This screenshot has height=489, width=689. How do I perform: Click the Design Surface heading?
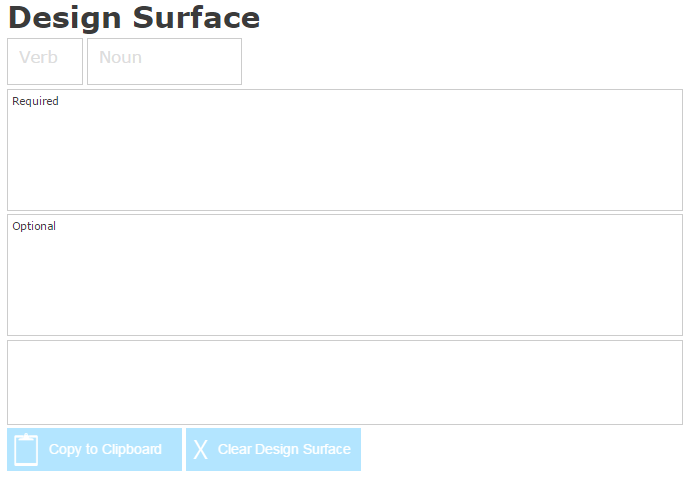[x=134, y=18]
